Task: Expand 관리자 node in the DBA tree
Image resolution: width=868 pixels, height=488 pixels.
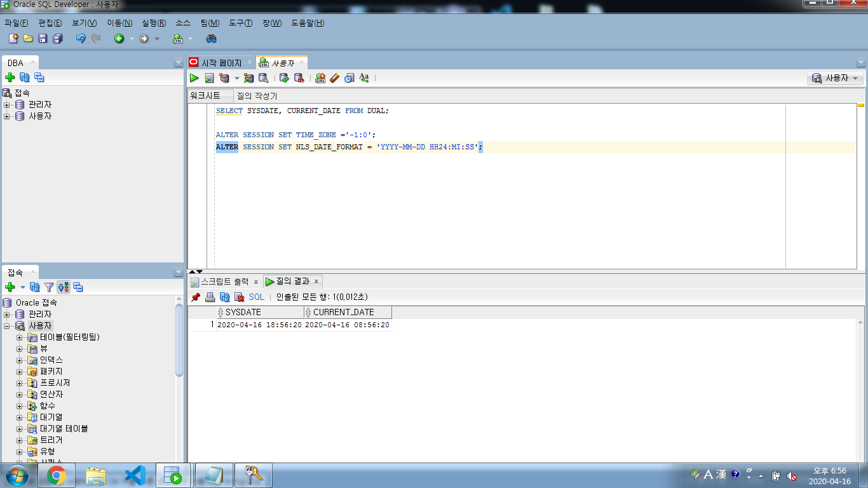Action: tap(7, 105)
